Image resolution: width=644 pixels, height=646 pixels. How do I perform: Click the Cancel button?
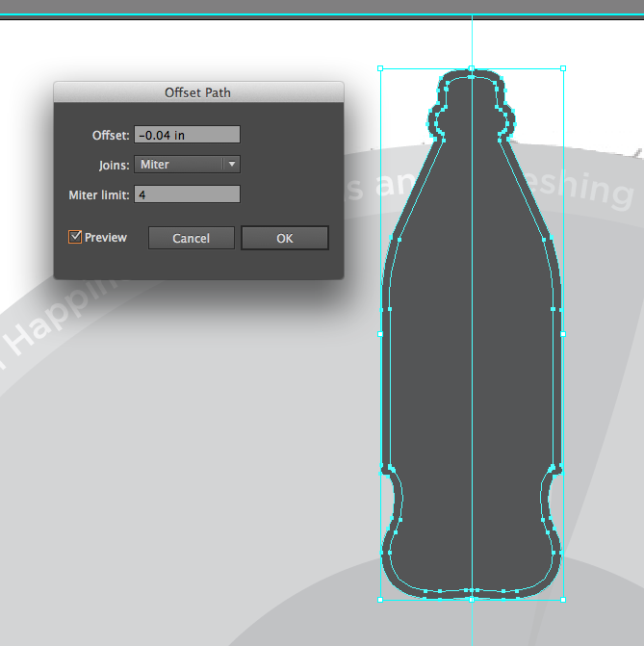coord(192,238)
